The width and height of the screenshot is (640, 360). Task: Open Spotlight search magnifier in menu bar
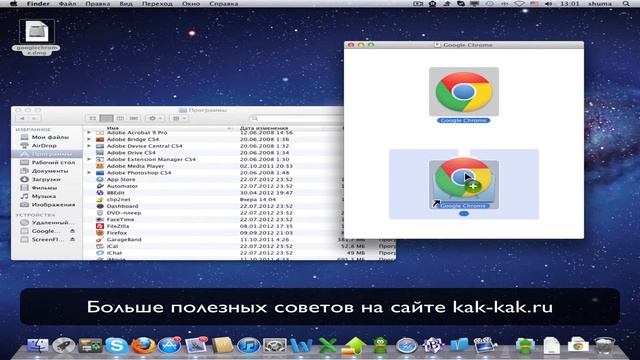pyautogui.click(x=626, y=4)
